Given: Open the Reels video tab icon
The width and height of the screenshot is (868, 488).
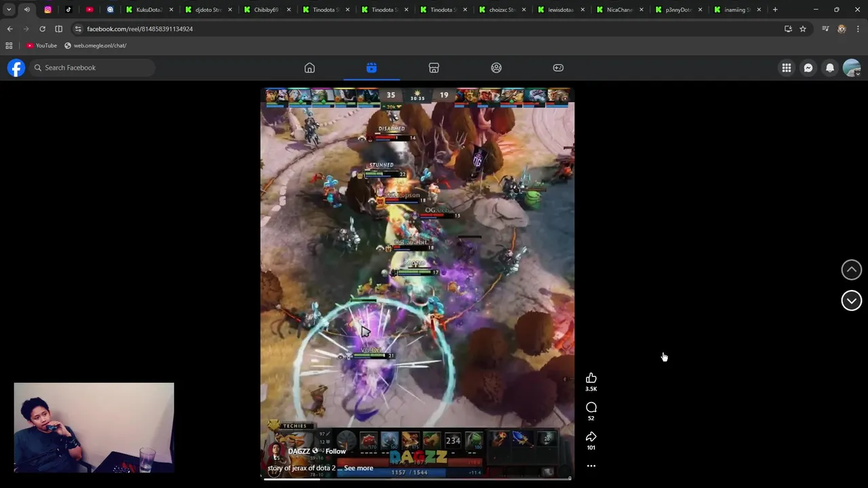Looking at the screenshot, I should (372, 68).
